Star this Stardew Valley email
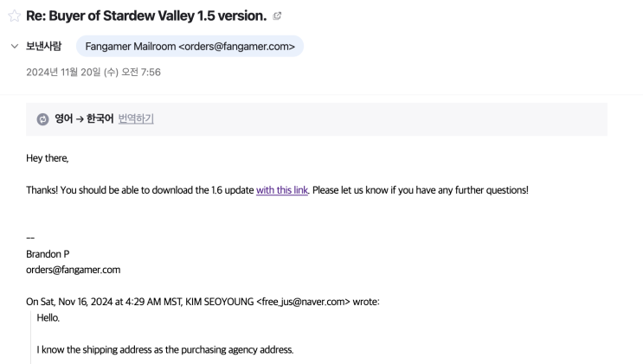Image resolution: width=643 pixels, height=364 pixels. pyautogui.click(x=14, y=16)
